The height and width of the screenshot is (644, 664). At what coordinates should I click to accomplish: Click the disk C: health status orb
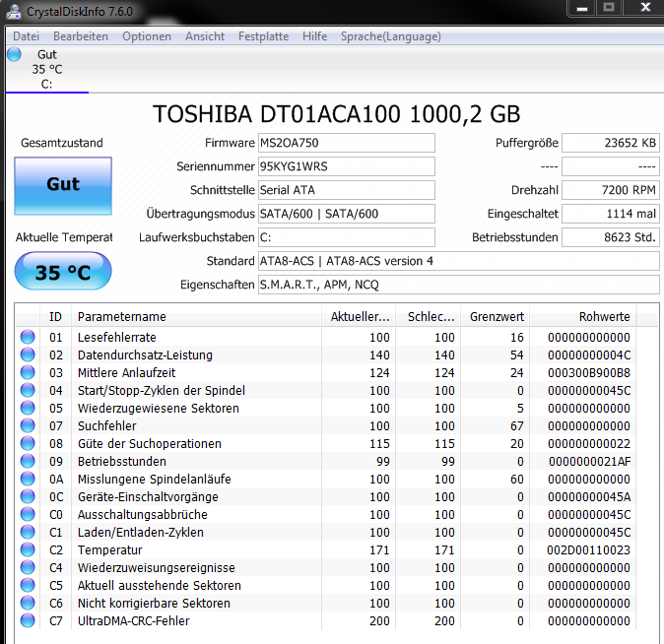click(x=14, y=54)
